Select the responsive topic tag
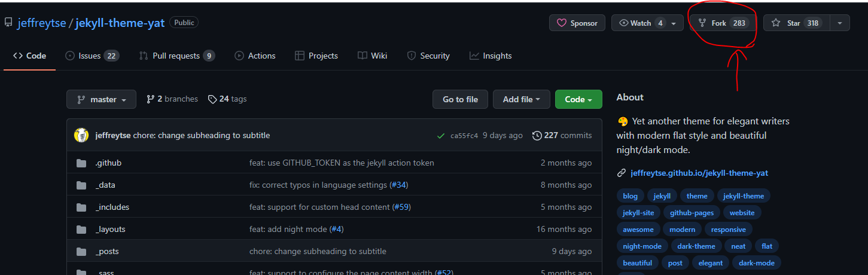Image resolution: width=868 pixels, height=275 pixels. [729, 230]
